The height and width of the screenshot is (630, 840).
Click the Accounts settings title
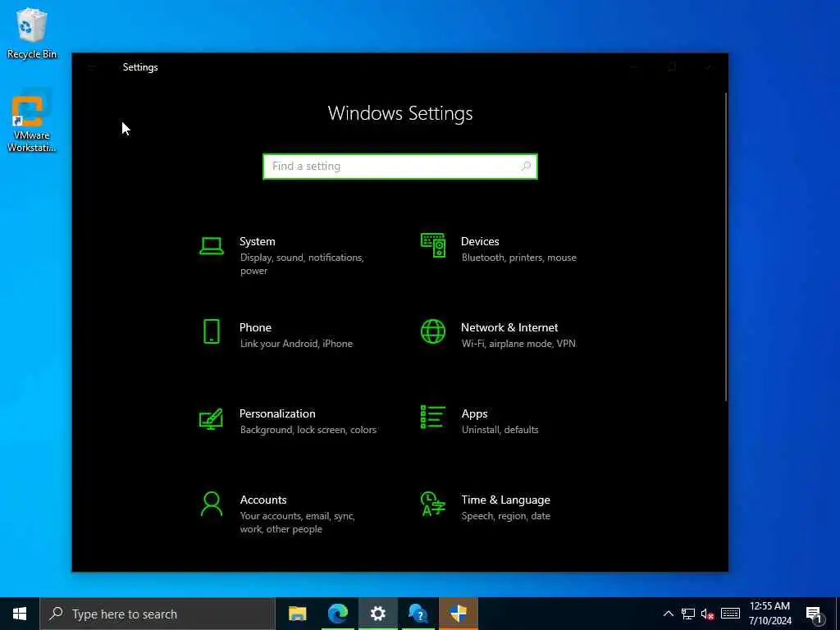(263, 500)
